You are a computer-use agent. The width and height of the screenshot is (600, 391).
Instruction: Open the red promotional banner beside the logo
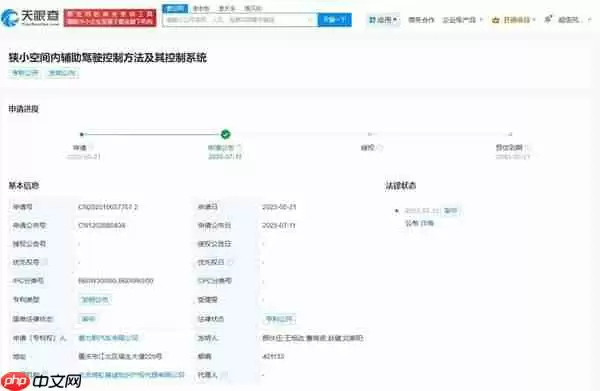(110, 18)
